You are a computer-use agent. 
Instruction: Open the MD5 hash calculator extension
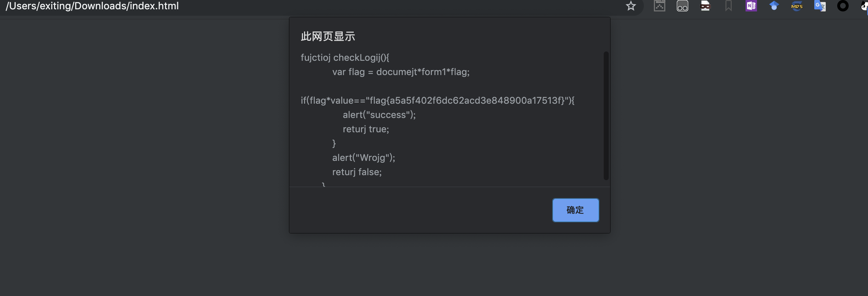tap(797, 6)
